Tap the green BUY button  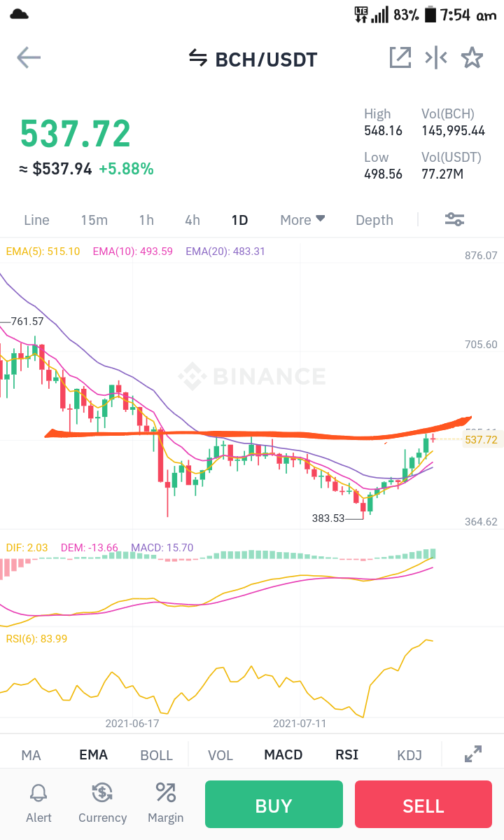point(274,804)
